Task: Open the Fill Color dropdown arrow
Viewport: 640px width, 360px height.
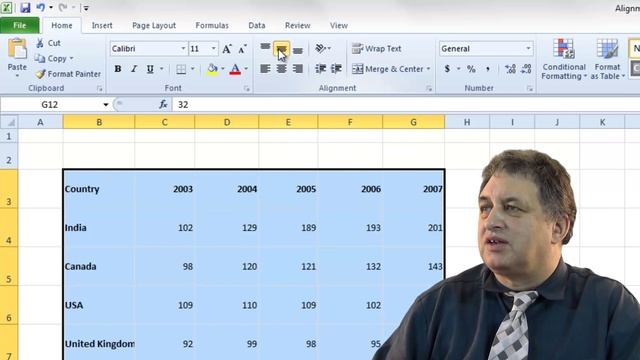Action: coord(223,69)
